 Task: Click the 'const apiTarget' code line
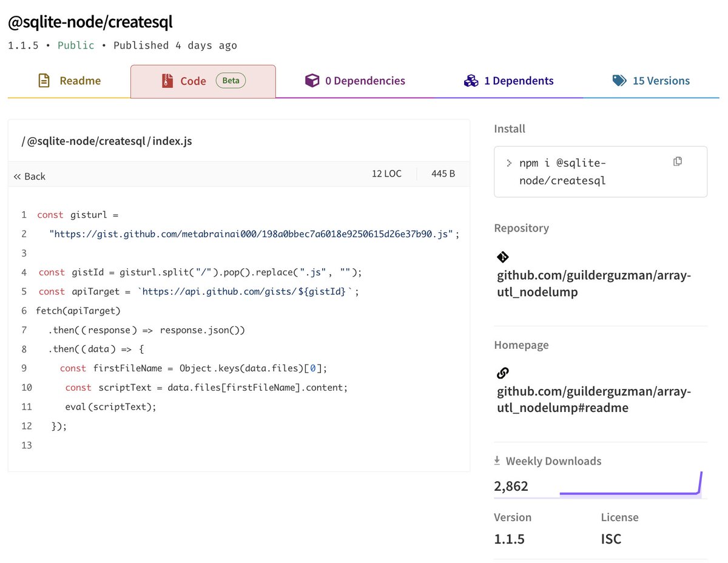coord(199,292)
